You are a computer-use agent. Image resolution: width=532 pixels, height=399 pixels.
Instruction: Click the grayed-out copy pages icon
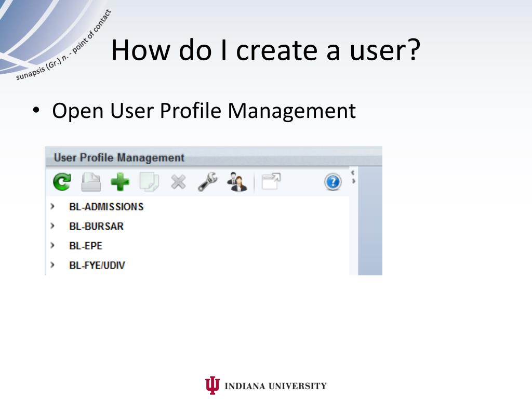149,182
